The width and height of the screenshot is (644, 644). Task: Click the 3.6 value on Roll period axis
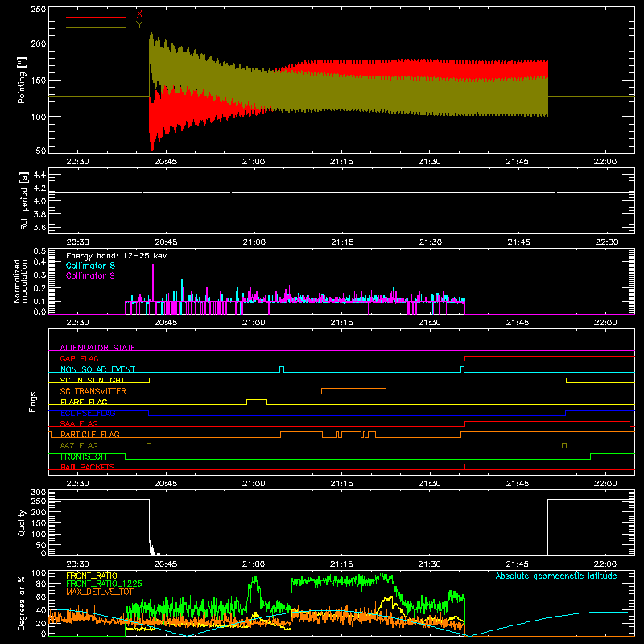(x=39, y=227)
